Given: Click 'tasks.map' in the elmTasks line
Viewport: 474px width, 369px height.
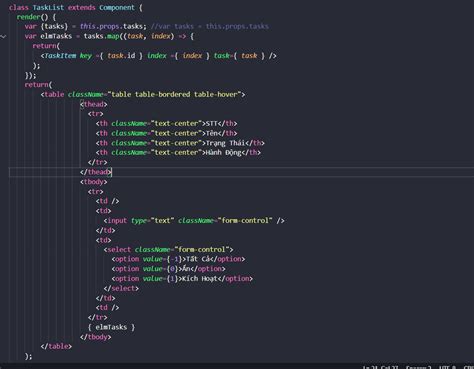Looking at the screenshot, I should pyautogui.click(x=101, y=36).
